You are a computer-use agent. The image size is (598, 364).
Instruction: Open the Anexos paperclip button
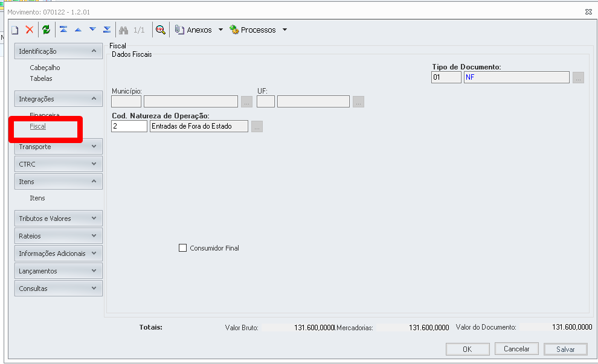193,30
